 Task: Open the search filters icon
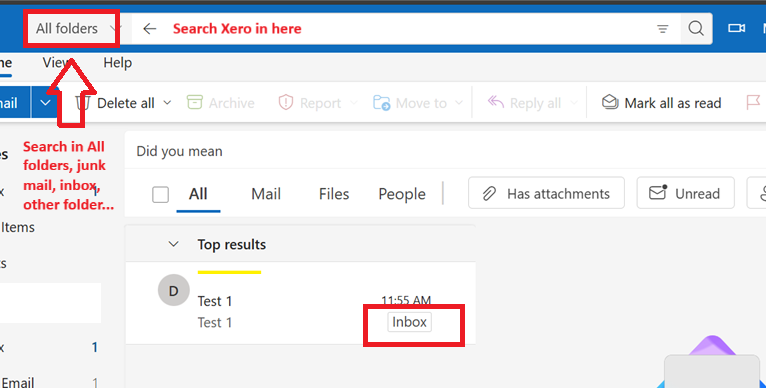(x=662, y=29)
